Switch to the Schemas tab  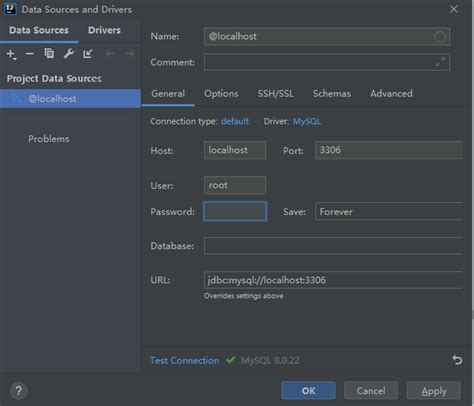click(332, 94)
